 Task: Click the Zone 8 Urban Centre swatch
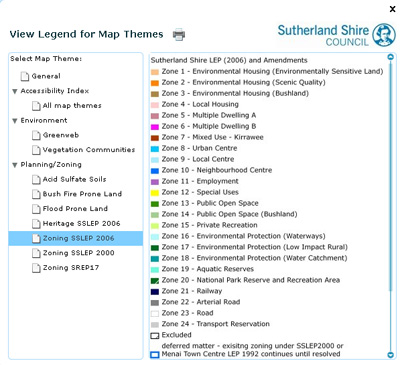pyautogui.click(x=155, y=149)
